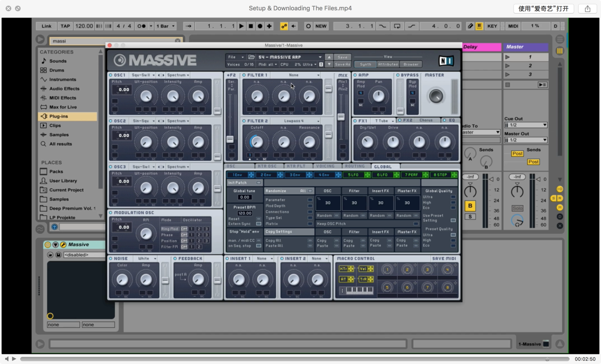Click the TAP tempo button
601x364 pixels.
[65, 26]
